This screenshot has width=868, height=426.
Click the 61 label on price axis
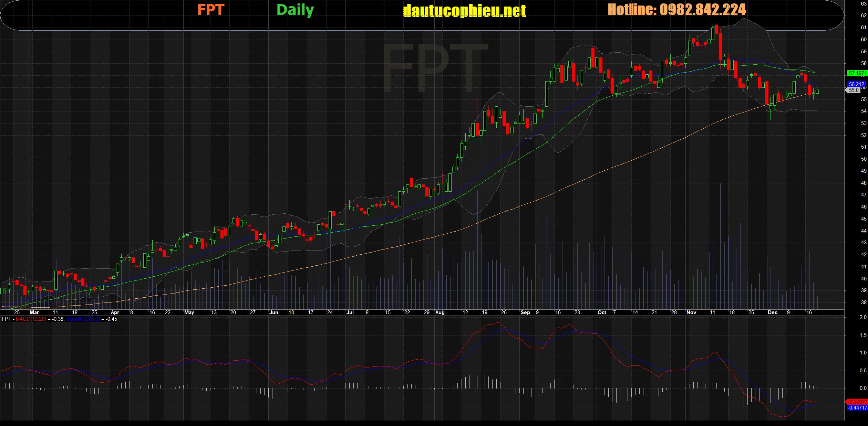(864, 28)
